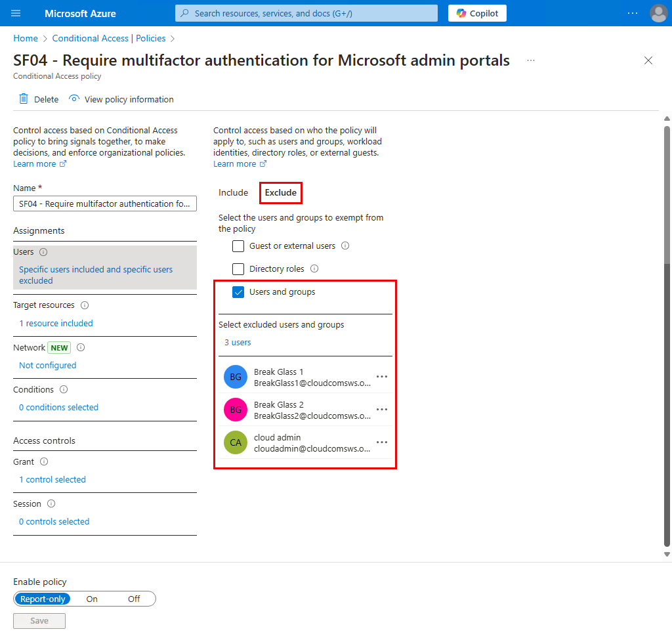Show Network info icon
Image resolution: width=672 pixels, height=642 pixels.
81,347
